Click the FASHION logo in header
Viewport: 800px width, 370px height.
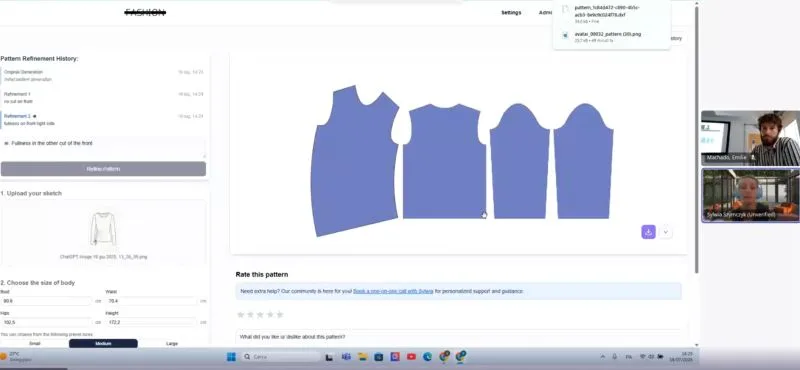[145, 13]
